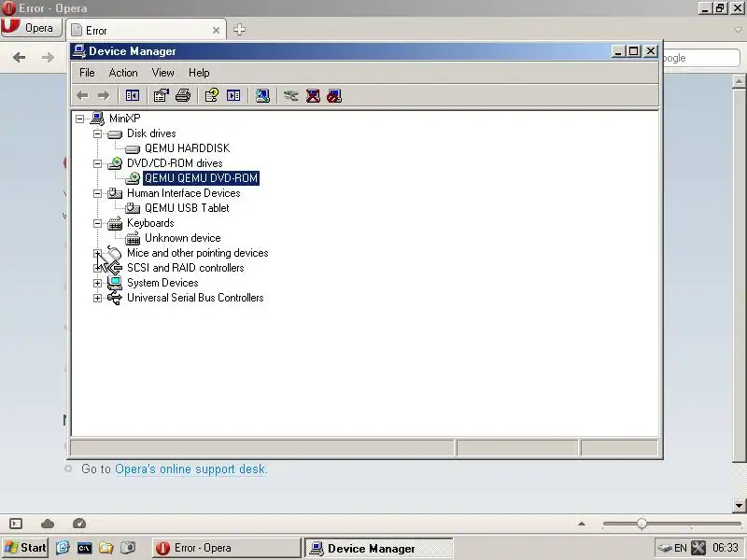Select the Unknown device entry
The width and height of the screenshot is (747, 560).
coord(182,238)
